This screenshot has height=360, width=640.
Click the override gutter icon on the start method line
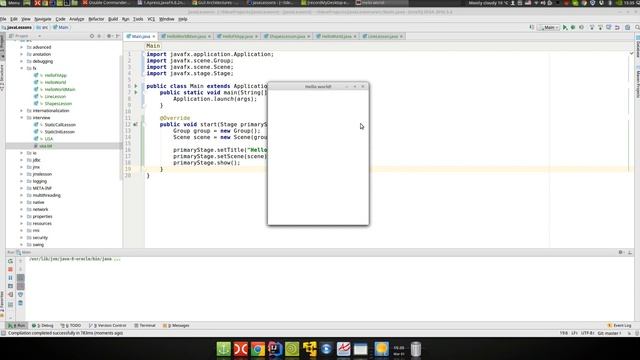135,124
